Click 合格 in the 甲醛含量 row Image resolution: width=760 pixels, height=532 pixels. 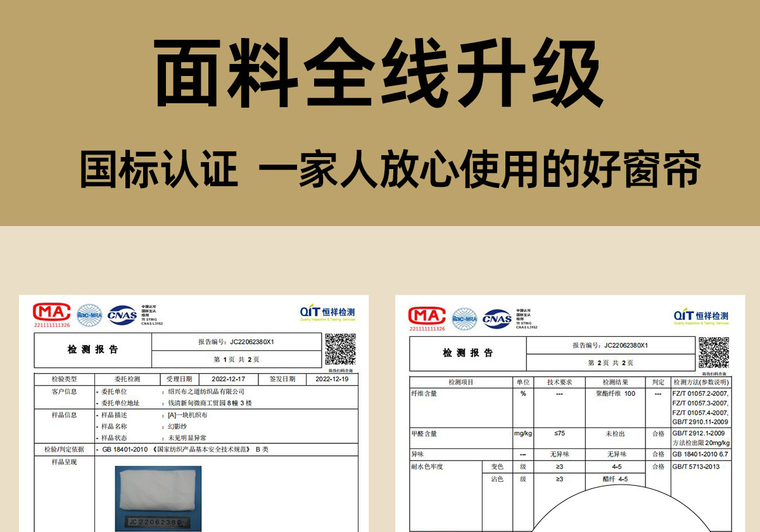tap(658, 434)
